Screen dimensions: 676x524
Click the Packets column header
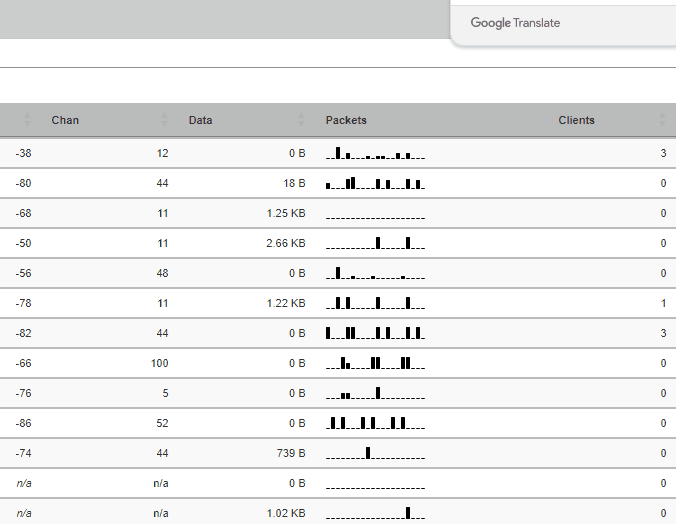pos(346,120)
